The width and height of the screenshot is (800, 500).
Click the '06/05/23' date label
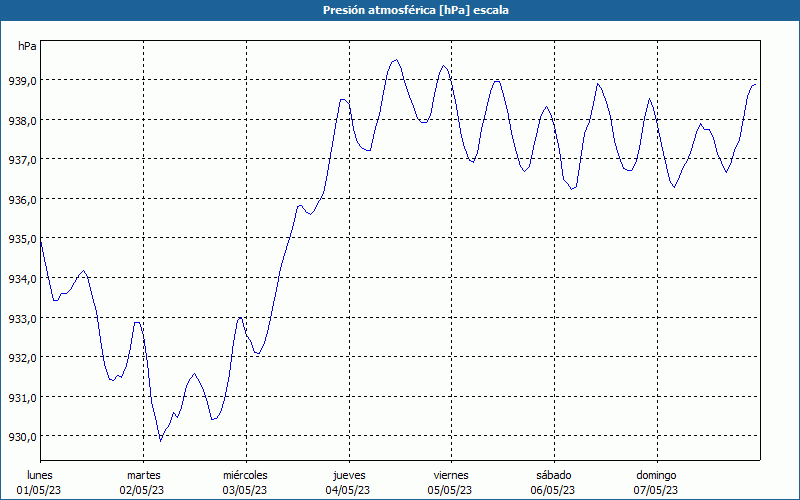[x=553, y=490]
